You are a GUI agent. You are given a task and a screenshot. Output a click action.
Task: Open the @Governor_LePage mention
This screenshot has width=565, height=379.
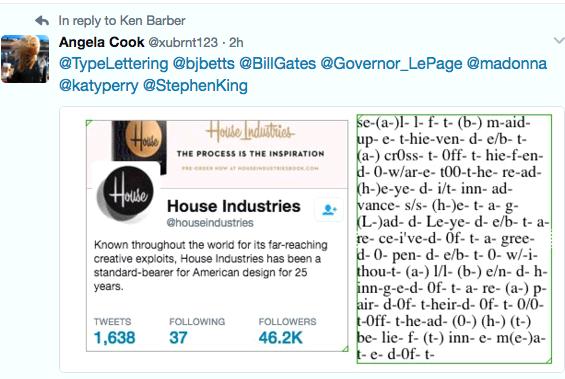pyautogui.click(x=391, y=64)
